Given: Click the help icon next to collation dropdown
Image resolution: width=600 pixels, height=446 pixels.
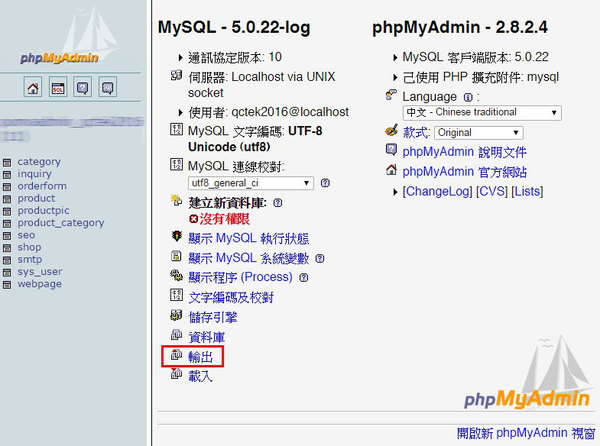Looking at the screenshot, I should [325, 183].
